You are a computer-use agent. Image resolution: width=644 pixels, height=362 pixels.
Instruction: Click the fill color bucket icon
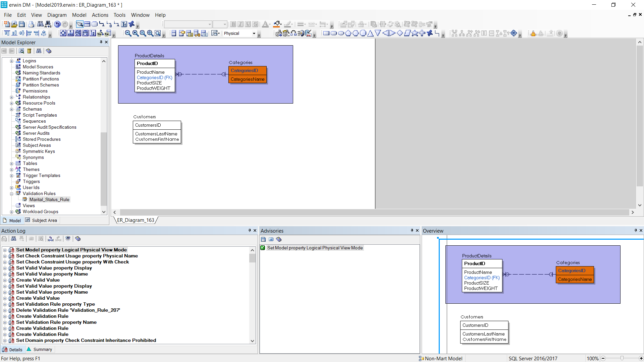point(277,24)
